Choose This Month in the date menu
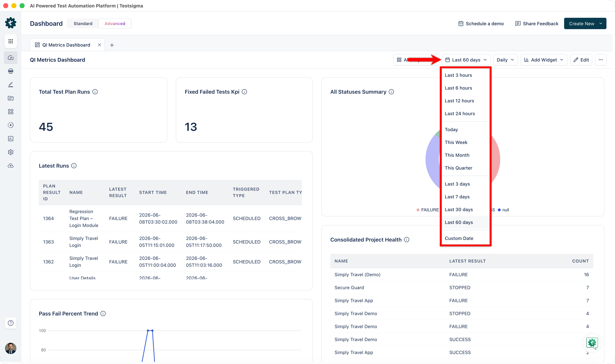This screenshot has height=364, width=615. (466, 155)
